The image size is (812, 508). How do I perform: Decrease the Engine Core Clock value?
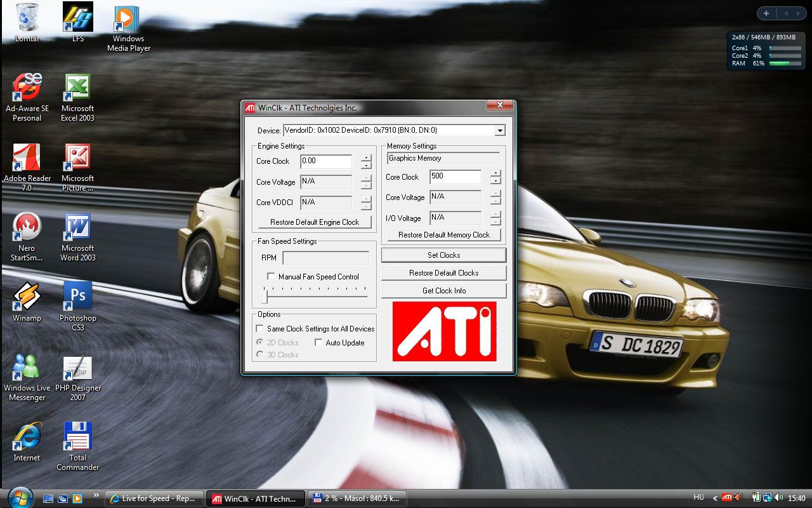(366, 165)
